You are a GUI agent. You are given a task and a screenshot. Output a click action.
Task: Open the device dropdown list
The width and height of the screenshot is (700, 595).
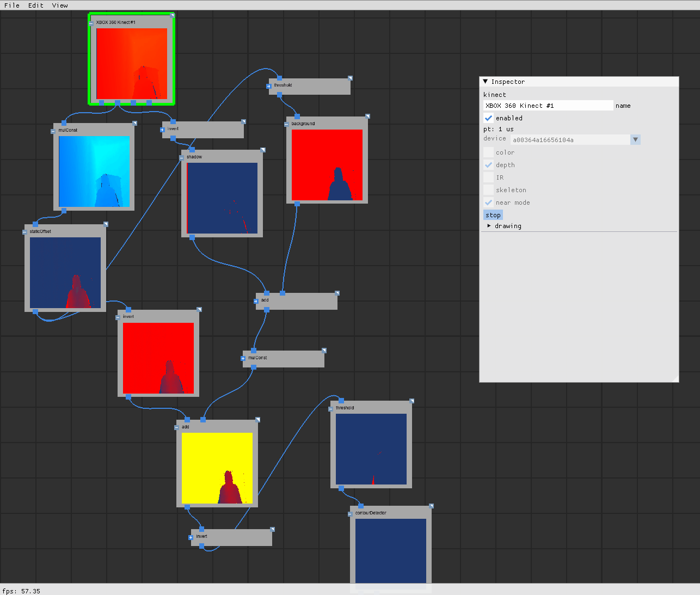point(635,140)
